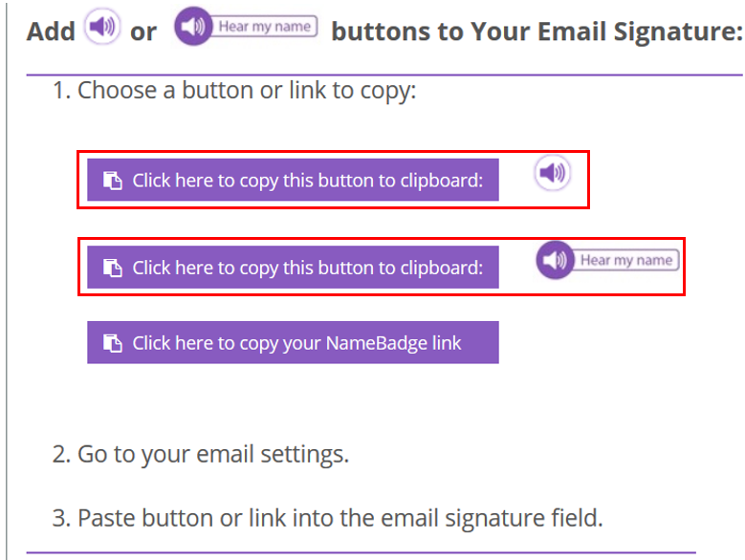Click the purple divider line under the heading
This screenshot has height=560, width=745.
click(383, 75)
